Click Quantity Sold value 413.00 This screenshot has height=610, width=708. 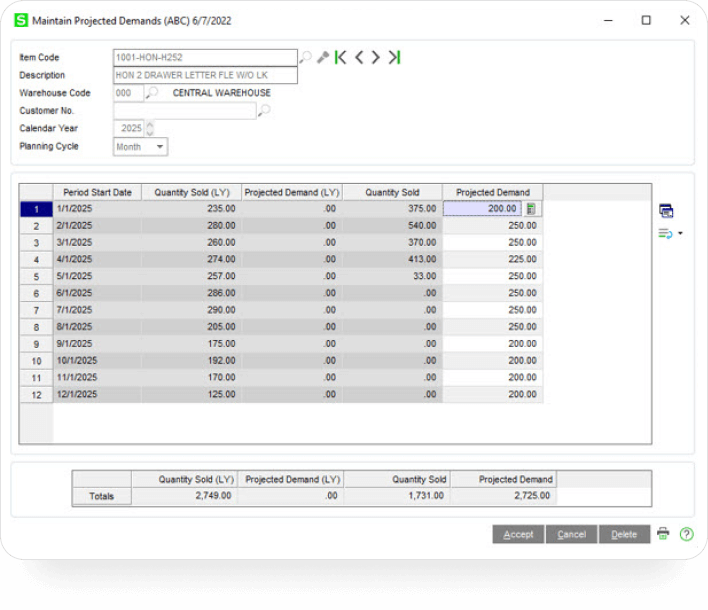[x=392, y=259]
